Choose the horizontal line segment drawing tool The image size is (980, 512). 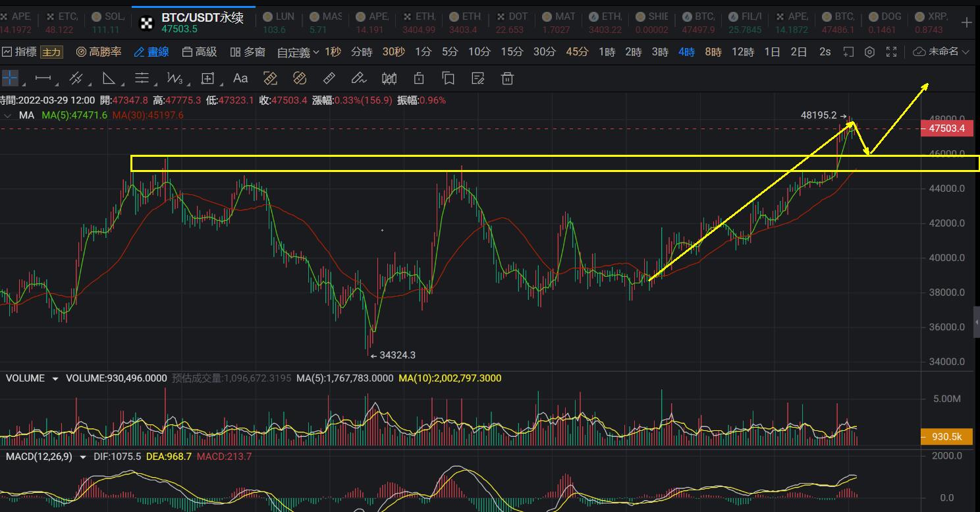(43, 78)
